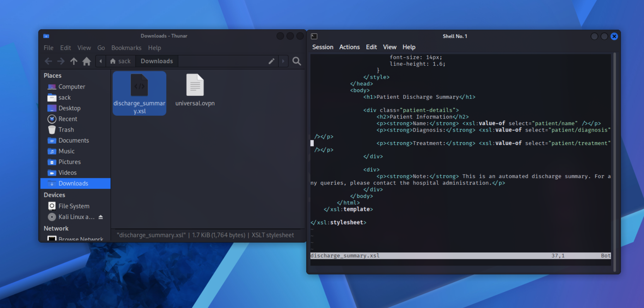The width and height of the screenshot is (644, 308).
Task: Open the Actions menu in terminal
Action: pyautogui.click(x=349, y=47)
